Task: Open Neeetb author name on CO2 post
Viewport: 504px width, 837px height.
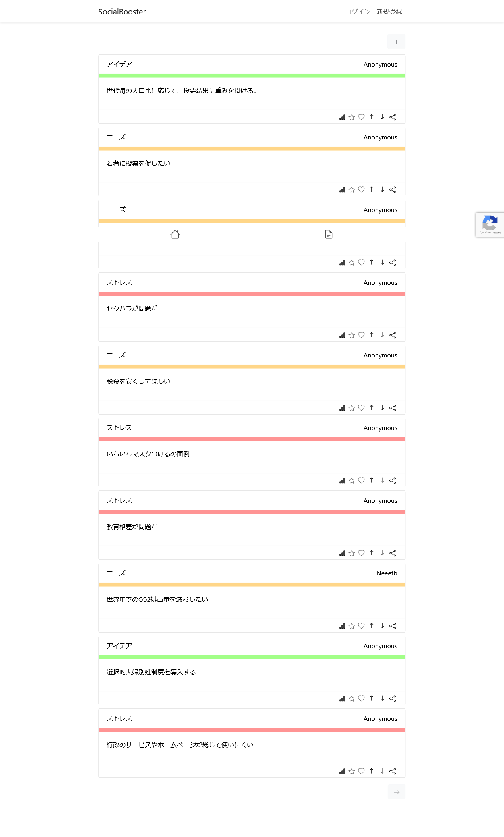Action: click(x=387, y=573)
